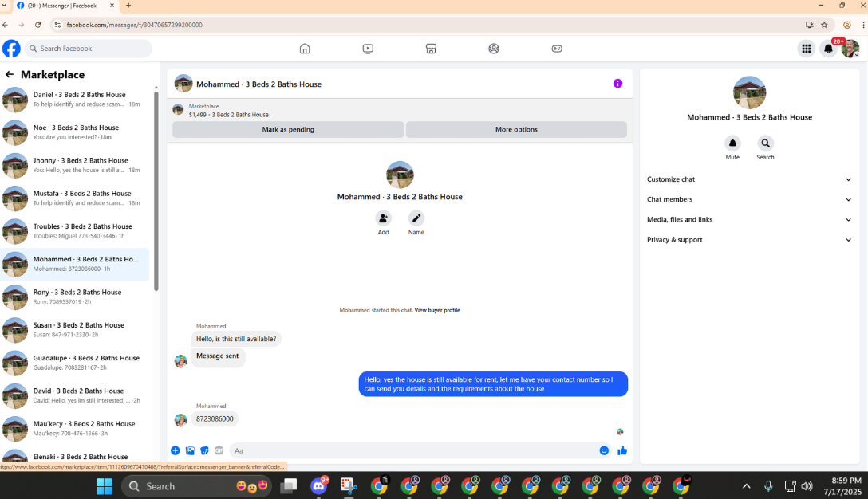
Task: Click the Windows taskbar Search box
Action: click(x=196, y=486)
